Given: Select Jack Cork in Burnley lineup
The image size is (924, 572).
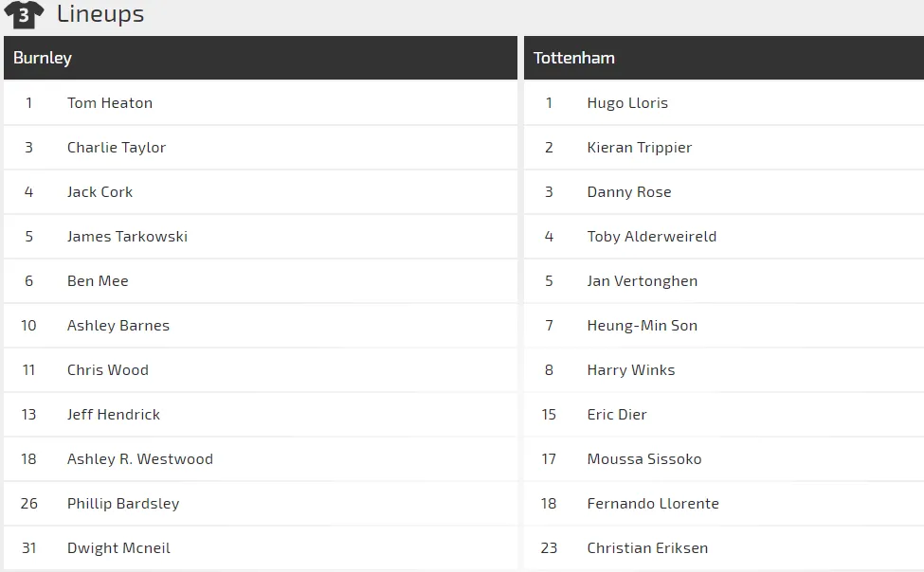Looking at the screenshot, I should [100, 191].
